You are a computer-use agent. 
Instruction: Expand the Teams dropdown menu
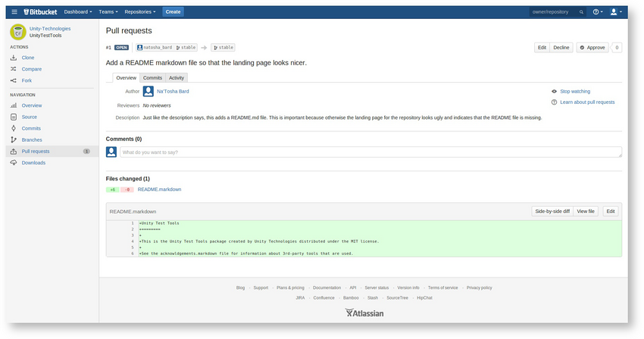[x=108, y=12]
